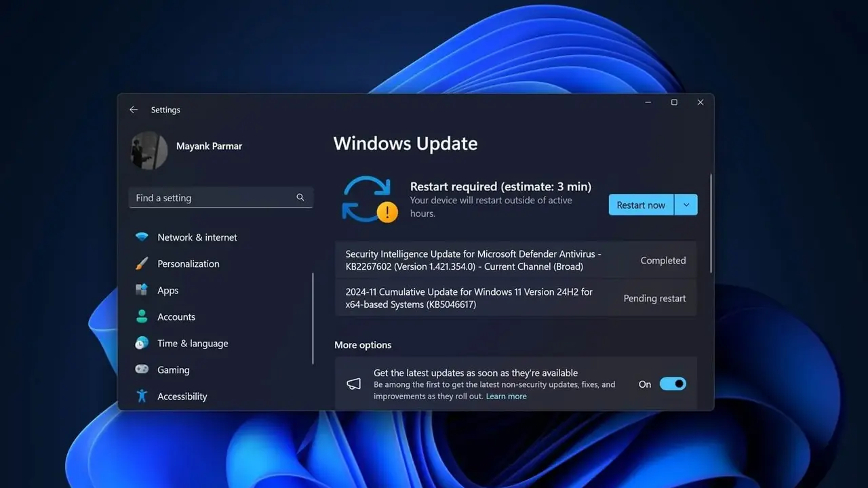Turn off the latest updates toggle
The image size is (868, 488).
point(673,384)
